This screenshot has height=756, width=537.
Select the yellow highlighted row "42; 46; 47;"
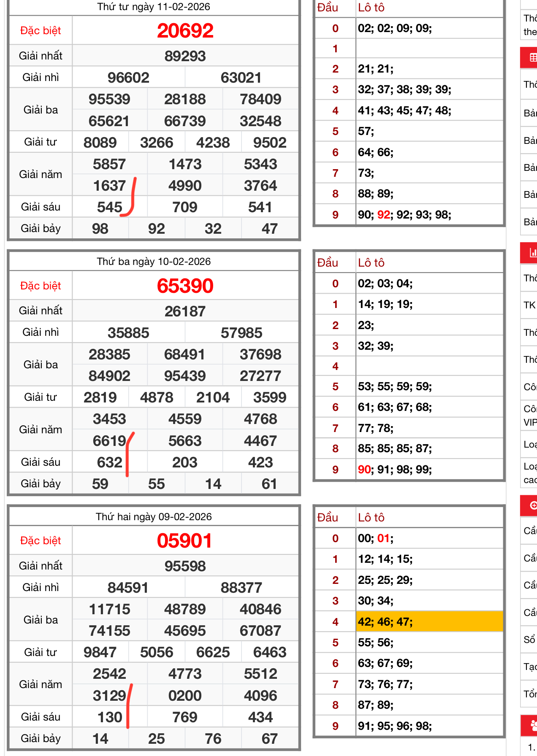pyautogui.click(x=429, y=621)
